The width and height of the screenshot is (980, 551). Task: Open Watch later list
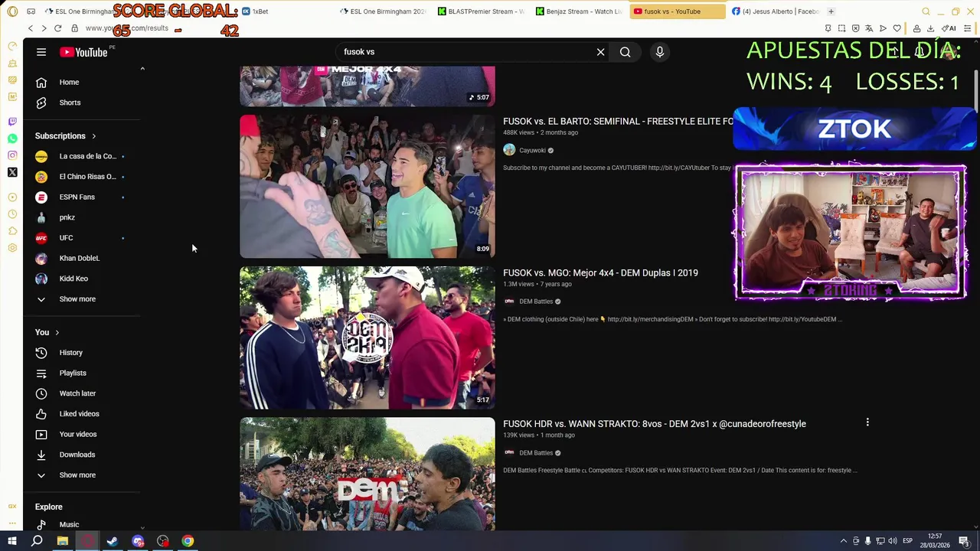pyautogui.click(x=77, y=393)
